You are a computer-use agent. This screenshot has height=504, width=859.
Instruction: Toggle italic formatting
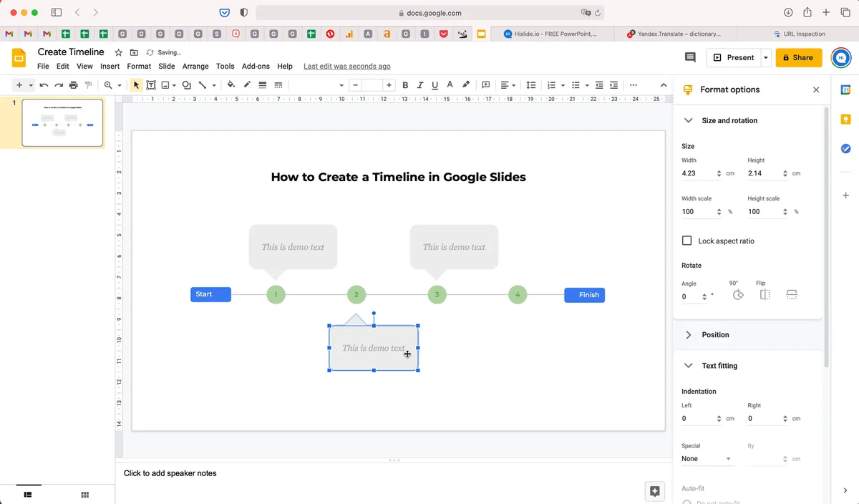pos(420,85)
